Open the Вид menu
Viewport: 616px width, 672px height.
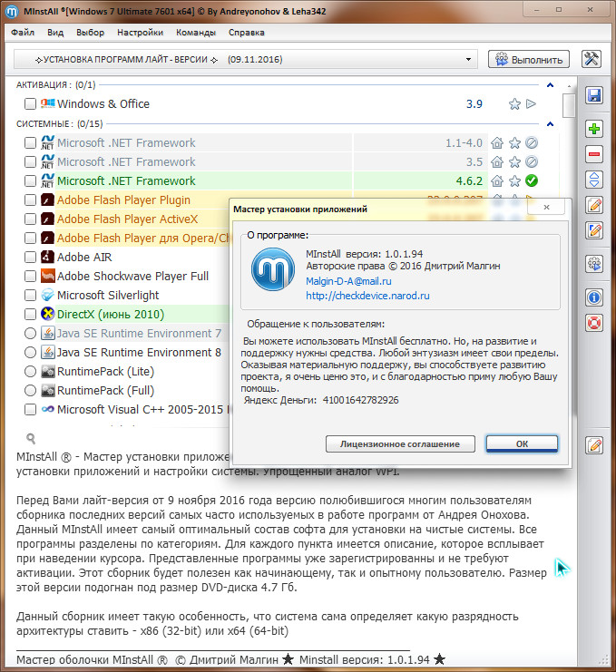pyautogui.click(x=55, y=33)
